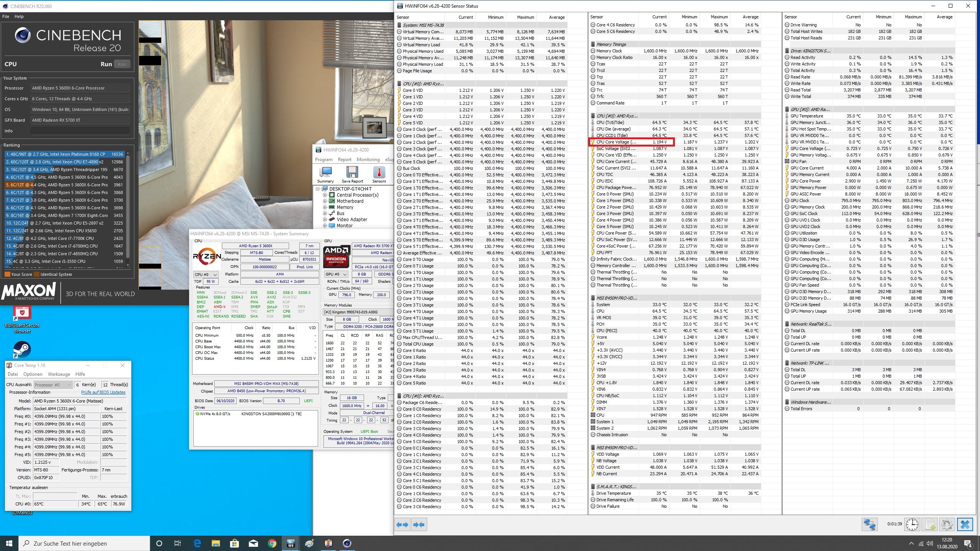
Task: Switch to Core Temp taskbar icon
Action: [328, 543]
